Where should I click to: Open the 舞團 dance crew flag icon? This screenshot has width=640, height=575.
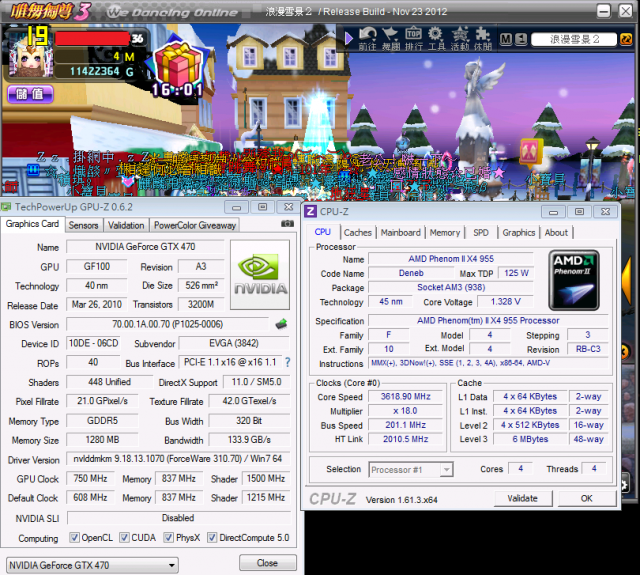pyautogui.click(x=391, y=38)
